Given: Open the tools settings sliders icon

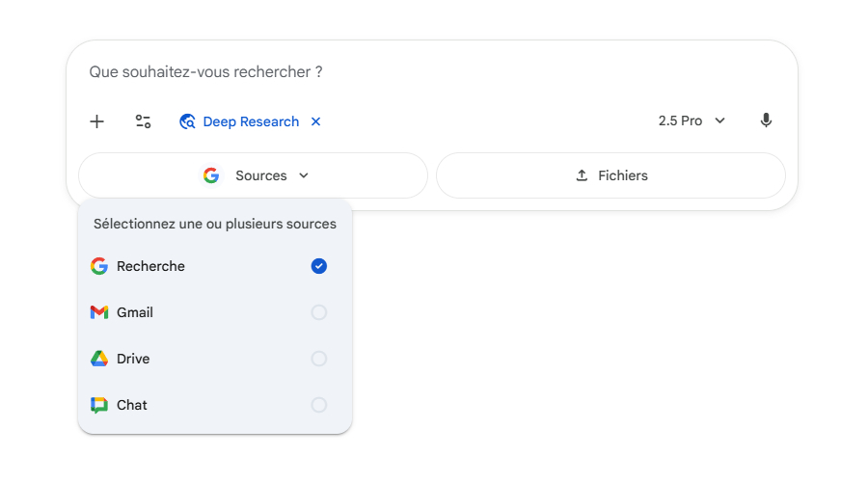Looking at the screenshot, I should tap(143, 121).
